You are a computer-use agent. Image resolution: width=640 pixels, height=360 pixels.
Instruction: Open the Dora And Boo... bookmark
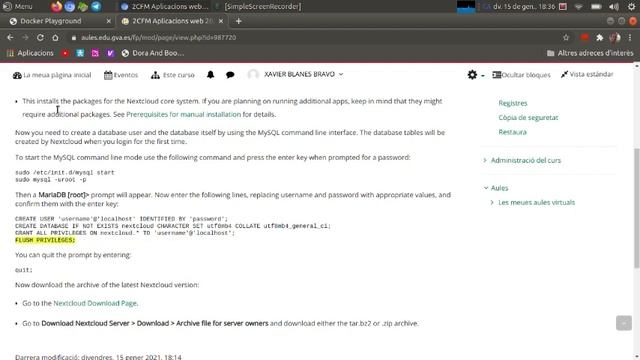coord(153,53)
